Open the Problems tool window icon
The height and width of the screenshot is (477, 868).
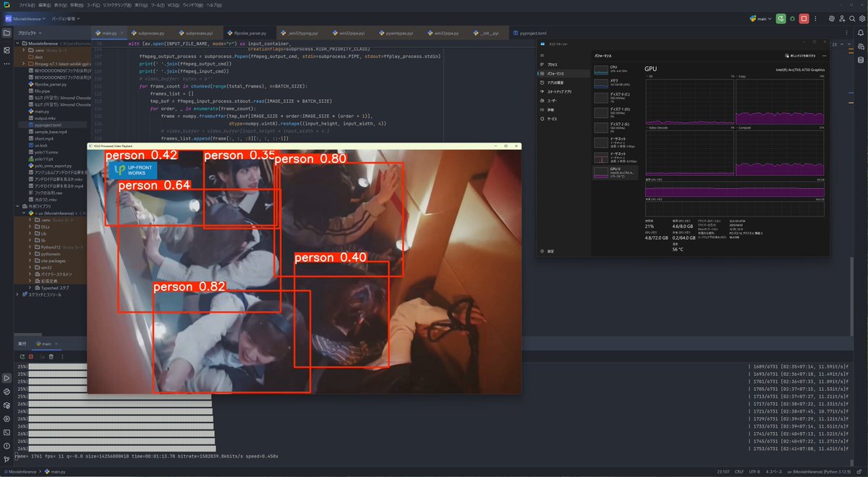coord(7,445)
